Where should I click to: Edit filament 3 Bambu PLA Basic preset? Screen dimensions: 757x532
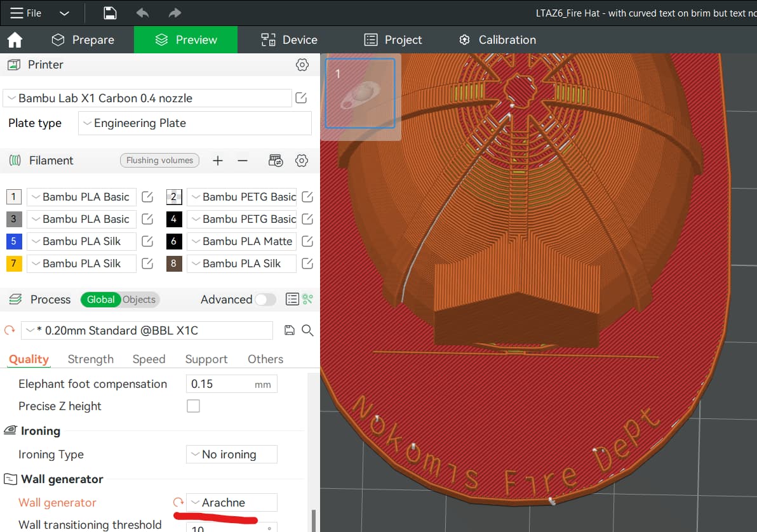[x=147, y=219]
